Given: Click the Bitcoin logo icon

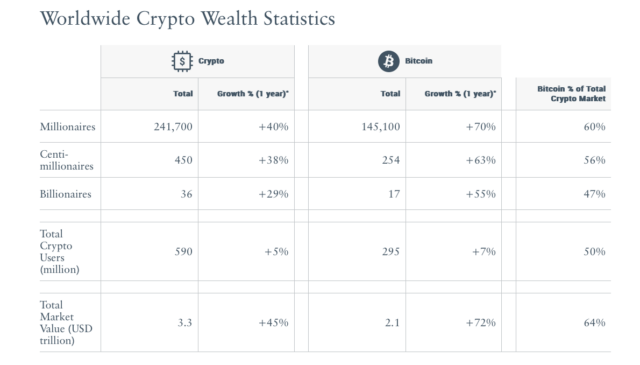Looking at the screenshot, I should tap(389, 61).
